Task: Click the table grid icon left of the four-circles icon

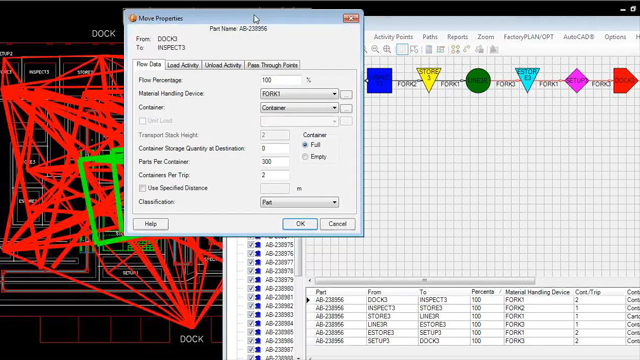Action: (x=440, y=49)
